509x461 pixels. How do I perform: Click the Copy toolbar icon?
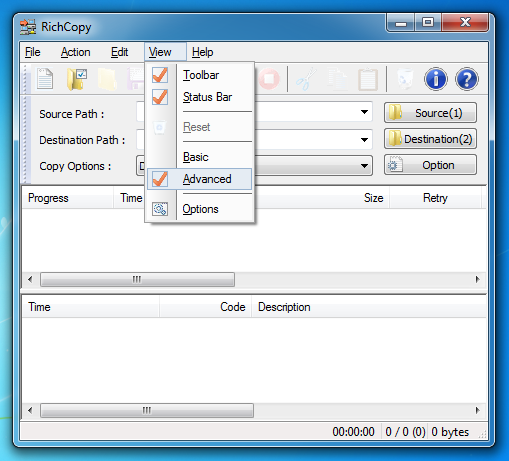[x=337, y=79]
